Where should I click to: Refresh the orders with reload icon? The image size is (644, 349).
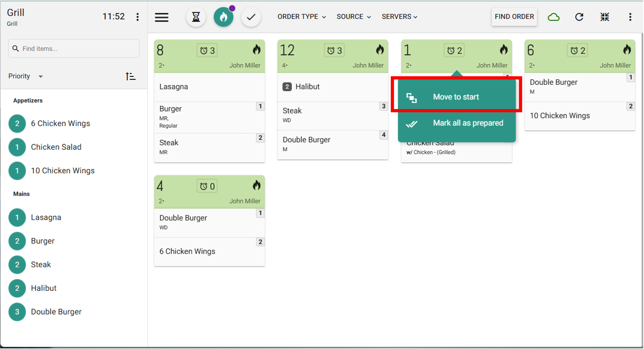579,17
